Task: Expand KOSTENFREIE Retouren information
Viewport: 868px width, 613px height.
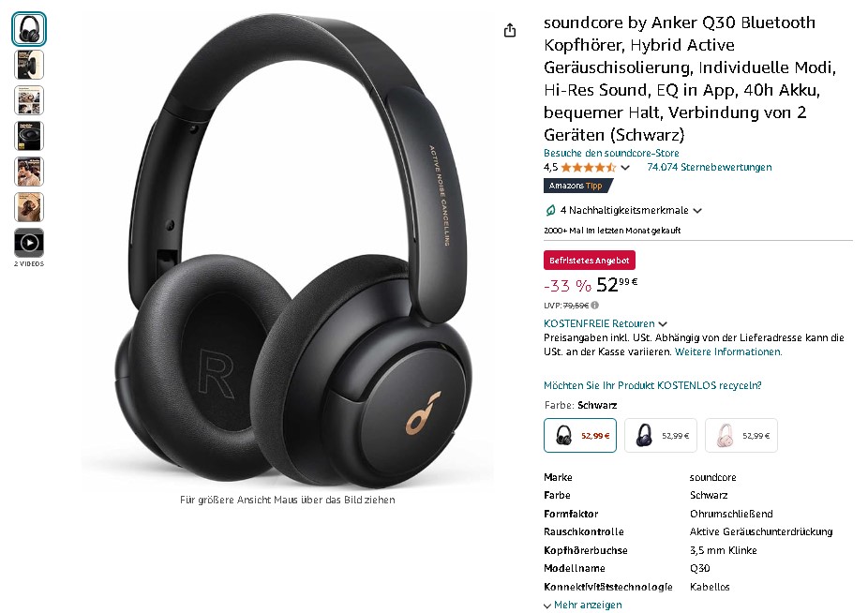Action: coord(605,323)
